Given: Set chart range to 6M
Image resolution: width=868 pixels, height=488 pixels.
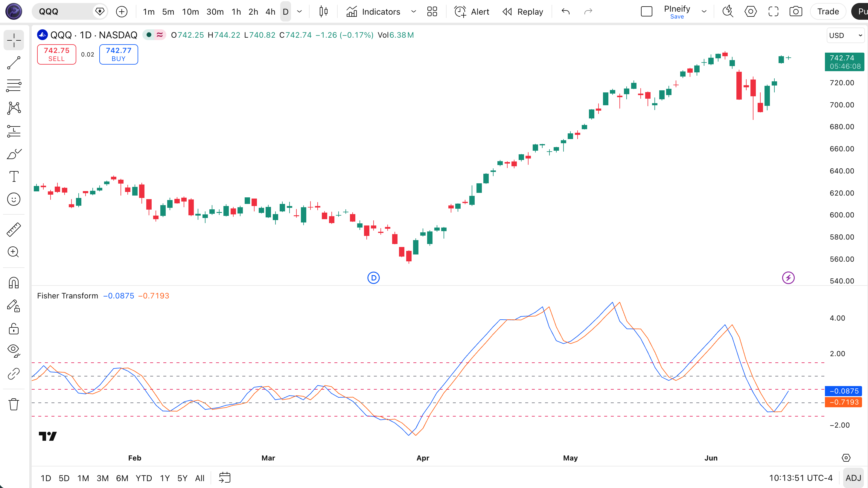Looking at the screenshot, I should (x=122, y=478).
